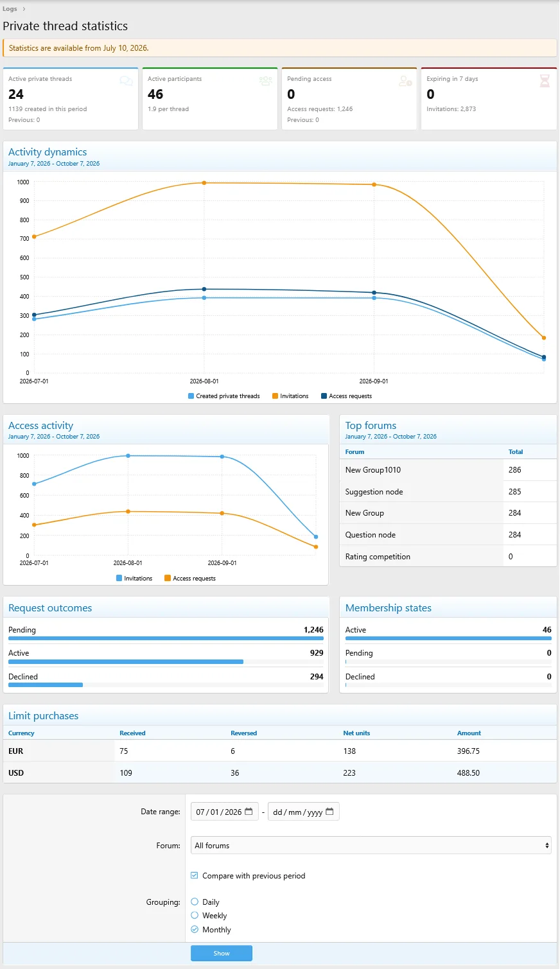Click the Amount column header
The image size is (560, 969).
(x=469, y=733)
